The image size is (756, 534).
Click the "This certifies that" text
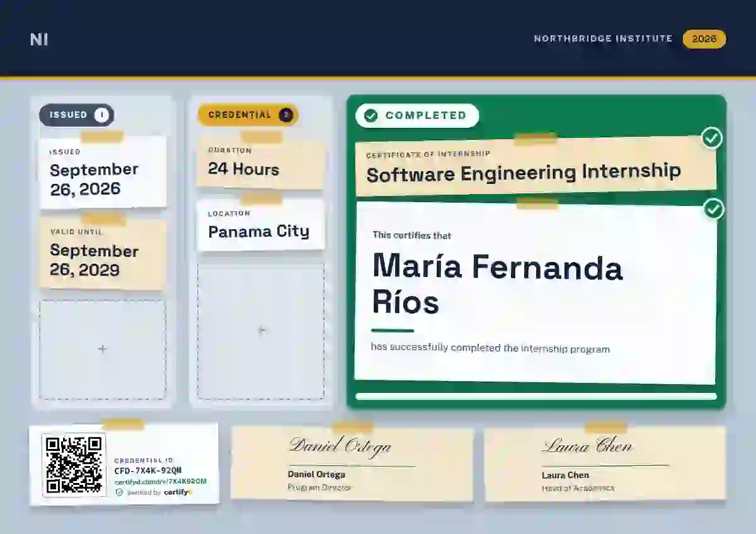coord(412,236)
